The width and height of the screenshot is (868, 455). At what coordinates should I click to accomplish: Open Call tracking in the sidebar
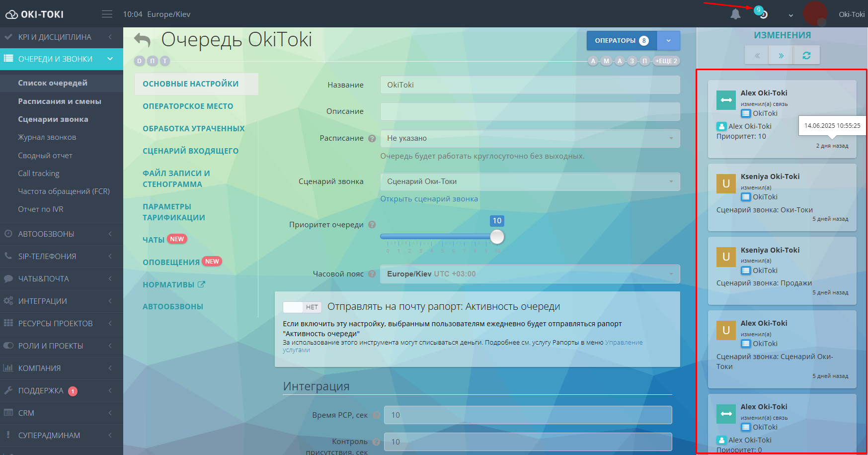pos(39,174)
